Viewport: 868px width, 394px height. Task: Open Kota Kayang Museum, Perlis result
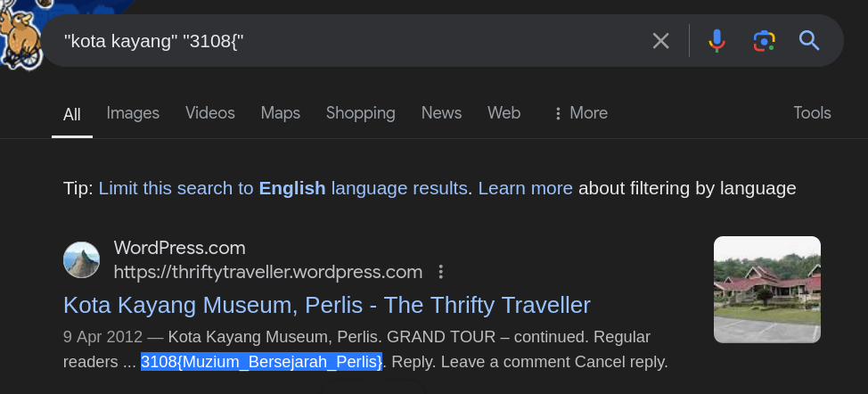tap(327, 305)
